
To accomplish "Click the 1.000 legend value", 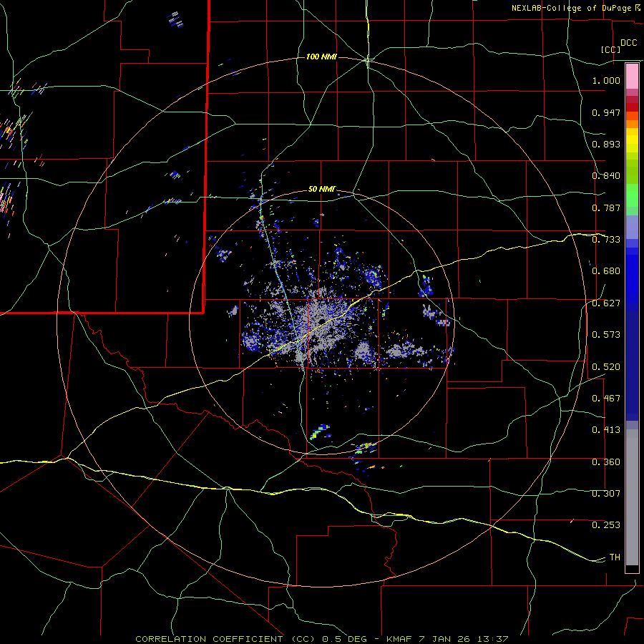I will pos(606,80).
